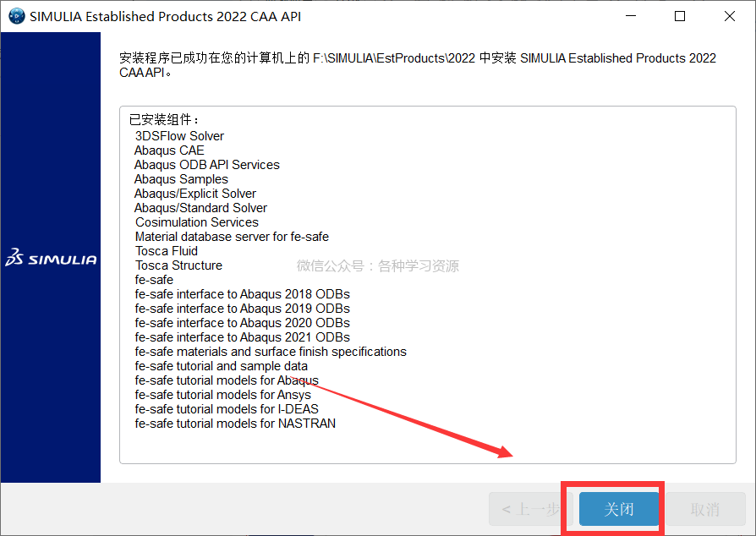756x536 pixels.
Task: Select 'Material database server for fe-safe'
Action: pos(232,237)
